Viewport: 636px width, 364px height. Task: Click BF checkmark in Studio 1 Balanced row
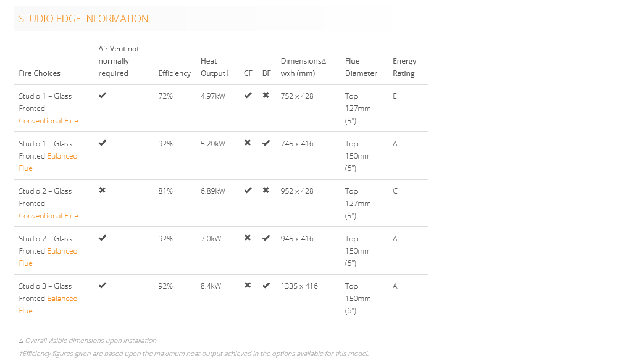click(266, 143)
